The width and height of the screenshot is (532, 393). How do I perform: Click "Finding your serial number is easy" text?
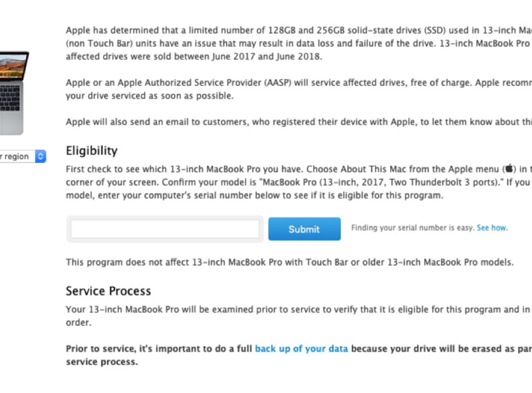412,228
